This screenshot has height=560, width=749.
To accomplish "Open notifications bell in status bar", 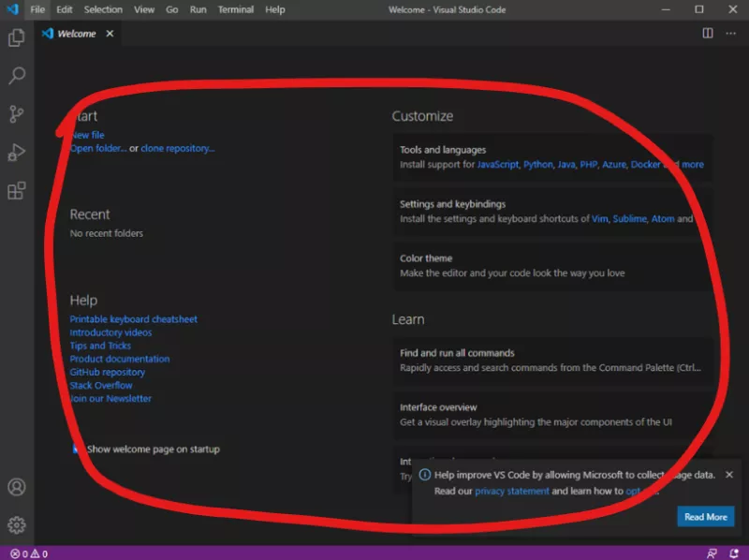I will 734,553.
